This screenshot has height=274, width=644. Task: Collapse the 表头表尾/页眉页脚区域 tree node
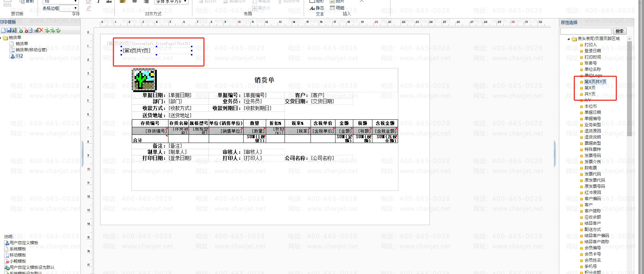(568, 39)
